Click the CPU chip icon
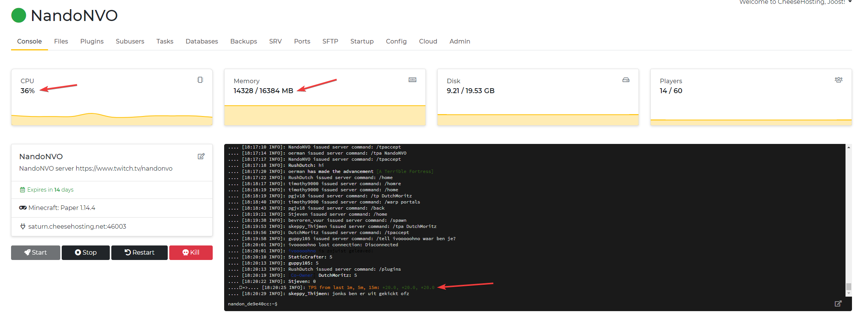868x318 pixels. pyautogui.click(x=200, y=80)
